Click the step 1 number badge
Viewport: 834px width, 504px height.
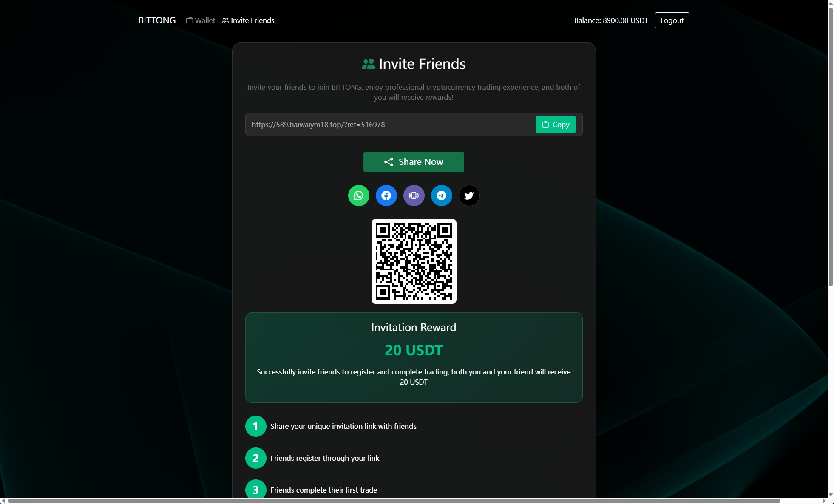click(255, 426)
